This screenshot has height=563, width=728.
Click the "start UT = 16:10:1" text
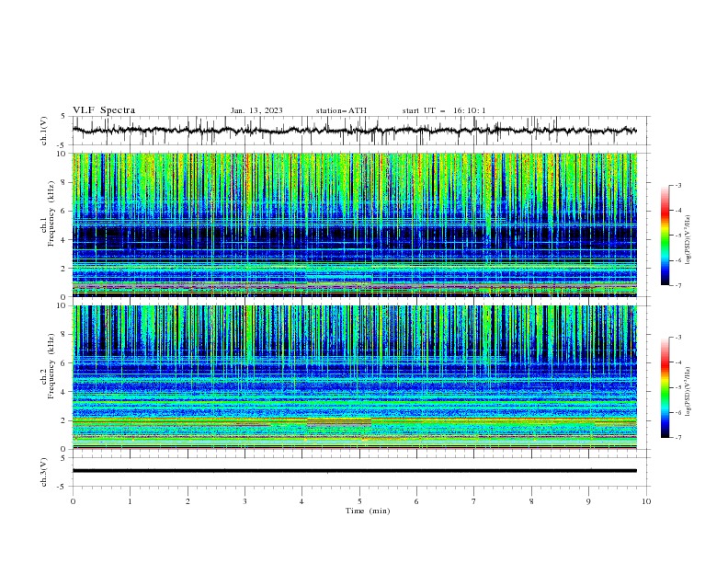444,110
